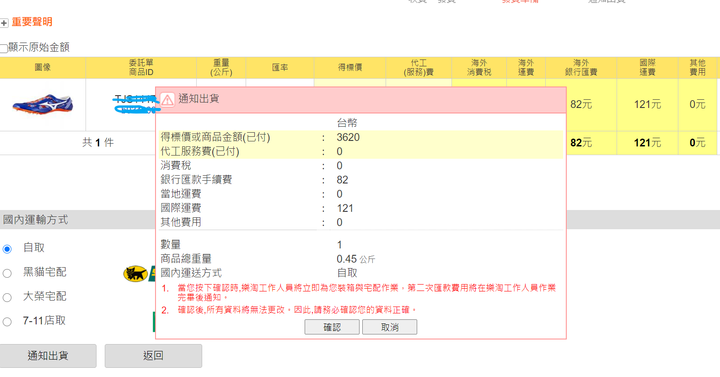Viewport: 720px width, 377px height.
Task: Toggle the 顯示原始金額 checkbox
Action: [x=4, y=48]
